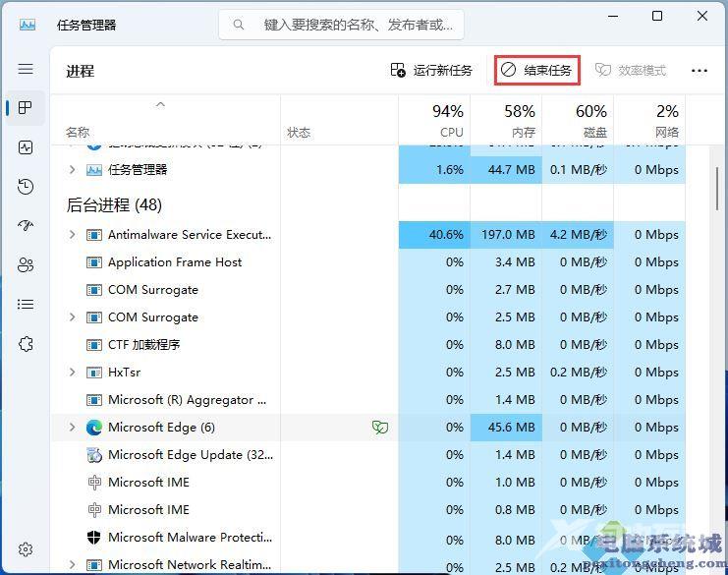Sort by 网络 (Network) column header
This screenshot has height=575, width=728.
pyautogui.click(x=649, y=121)
